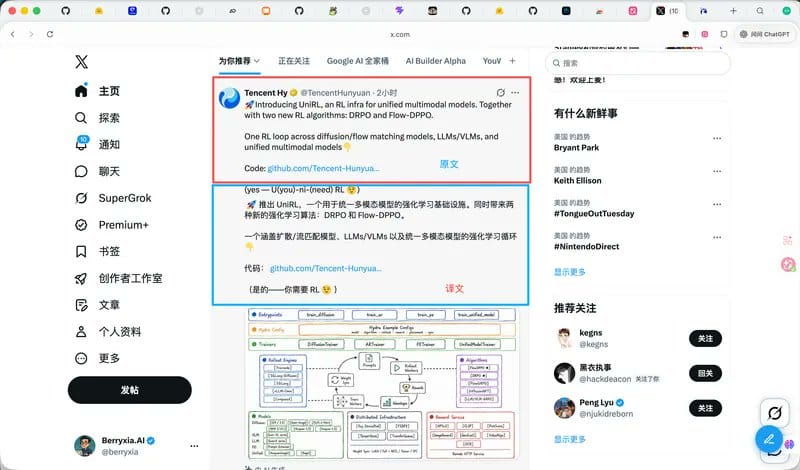This screenshot has height=470, width=800.
Task: Go forward in browser history
Action: click(x=31, y=34)
